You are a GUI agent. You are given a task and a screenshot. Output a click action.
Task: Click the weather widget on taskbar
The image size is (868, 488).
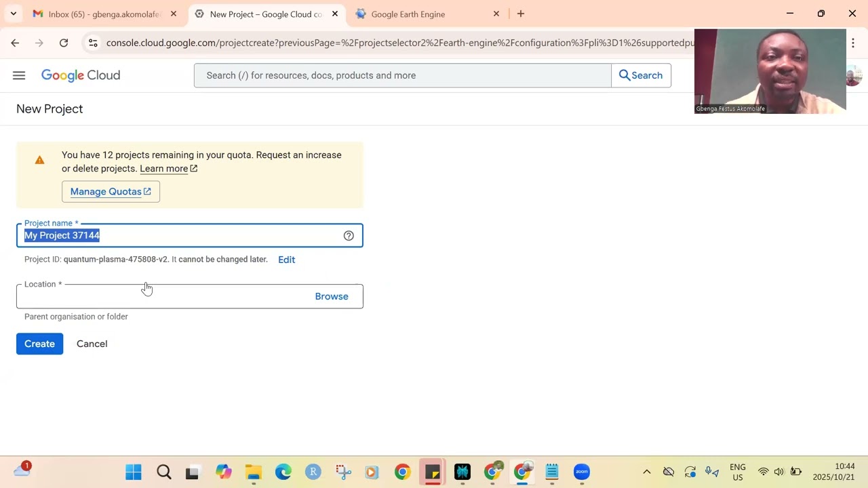tap(22, 470)
